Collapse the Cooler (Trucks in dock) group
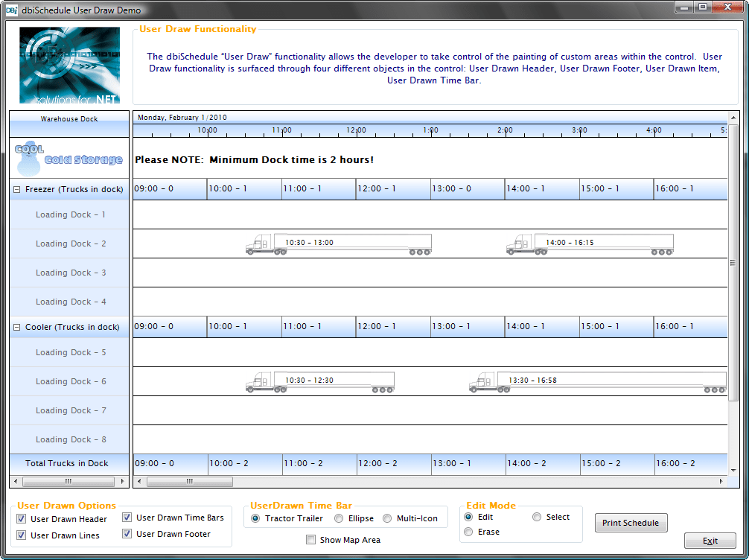The width and height of the screenshot is (749, 560). coord(16,328)
